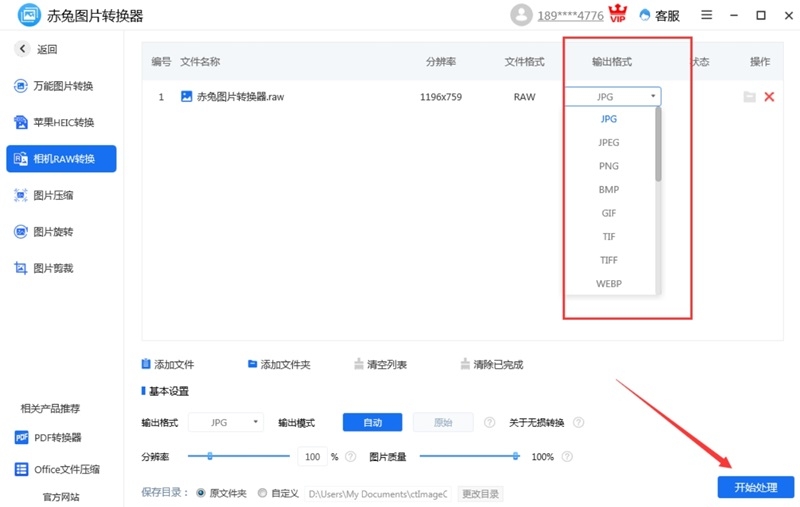Click the help icon next to 原始
Screen dimensions: 800x507
(489, 422)
